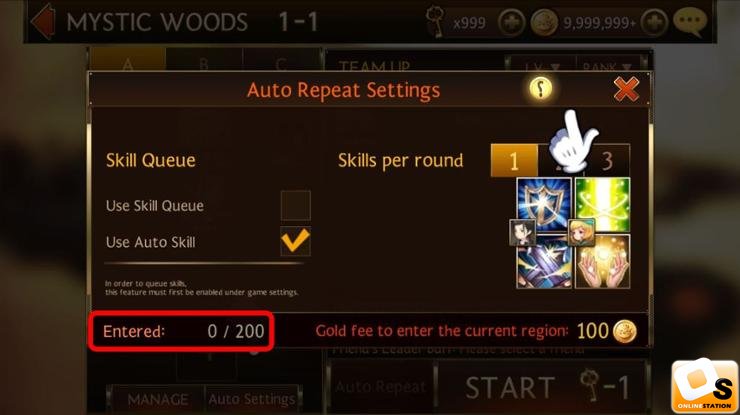Screen dimensions: 740x415
Task: Switch to team tab B
Action: coord(204,60)
